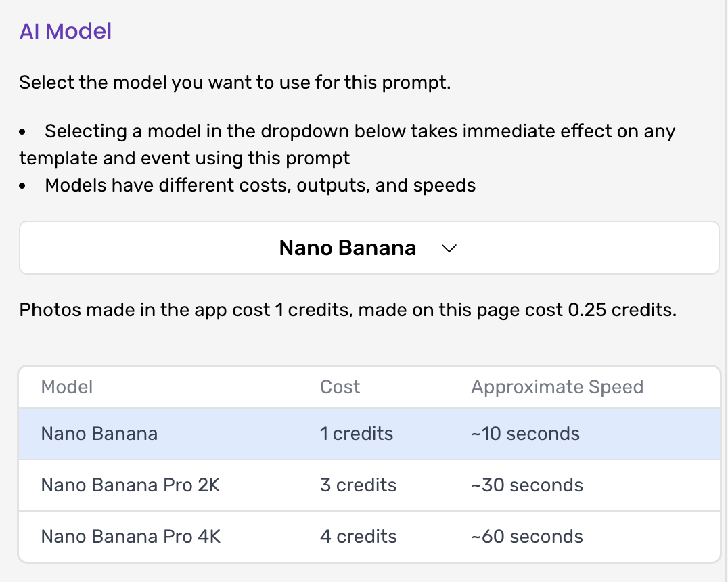Image resolution: width=728 pixels, height=582 pixels.
Task: Click the bold Nano Banana dropdown label
Action: (x=347, y=248)
